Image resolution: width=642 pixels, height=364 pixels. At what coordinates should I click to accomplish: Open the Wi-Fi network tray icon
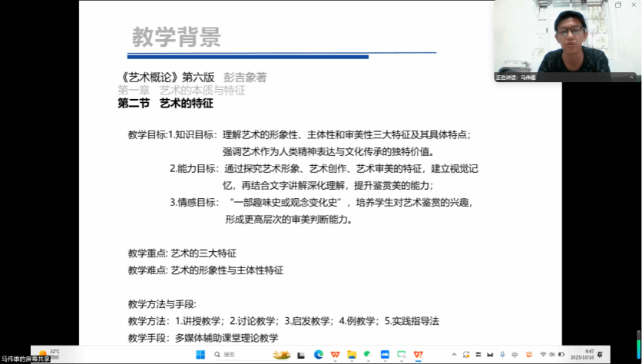point(543,354)
